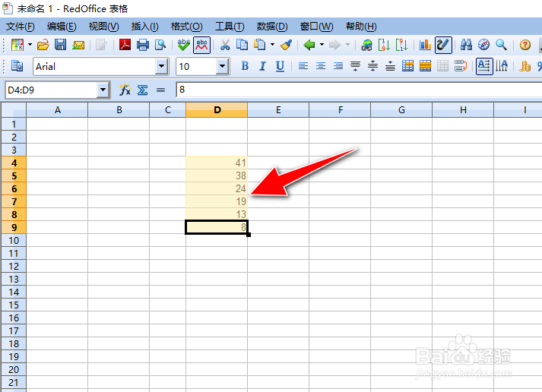Open the navigator compass icon

click(x=483, y=45)
